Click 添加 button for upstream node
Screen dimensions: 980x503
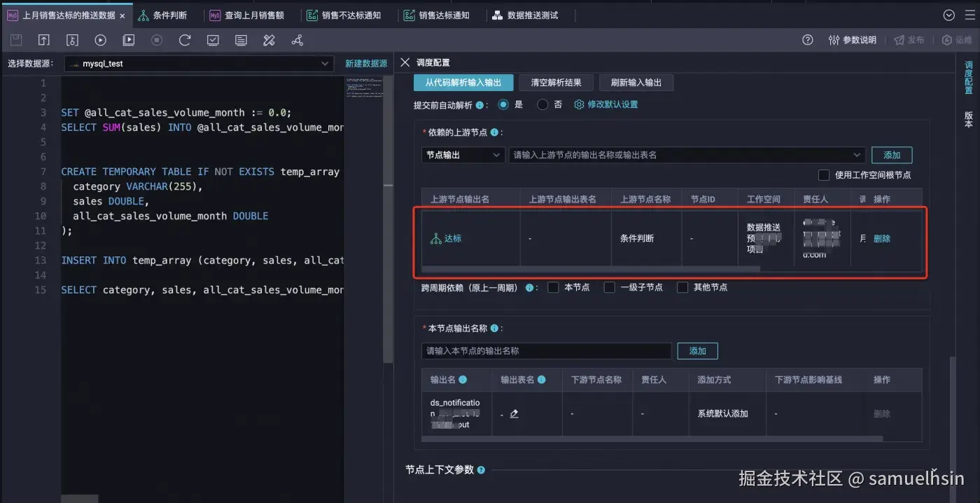892,155
